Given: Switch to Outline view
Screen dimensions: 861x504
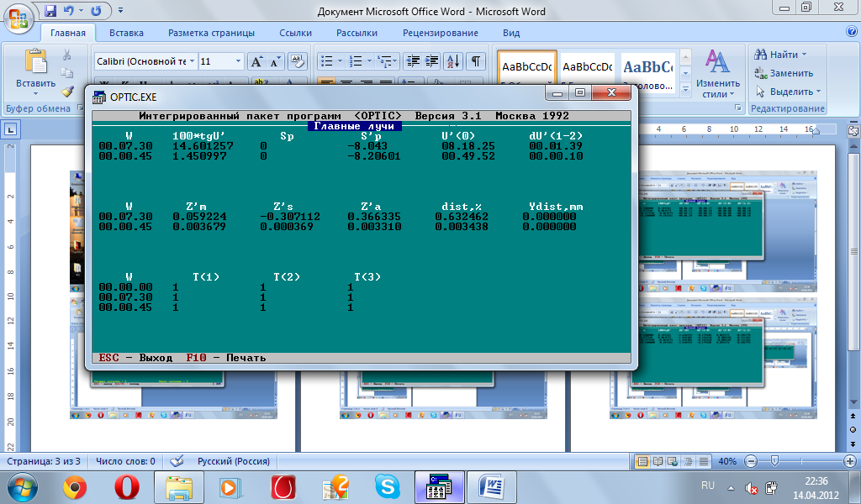Looking at the screenshot, I should coord(688,461).
